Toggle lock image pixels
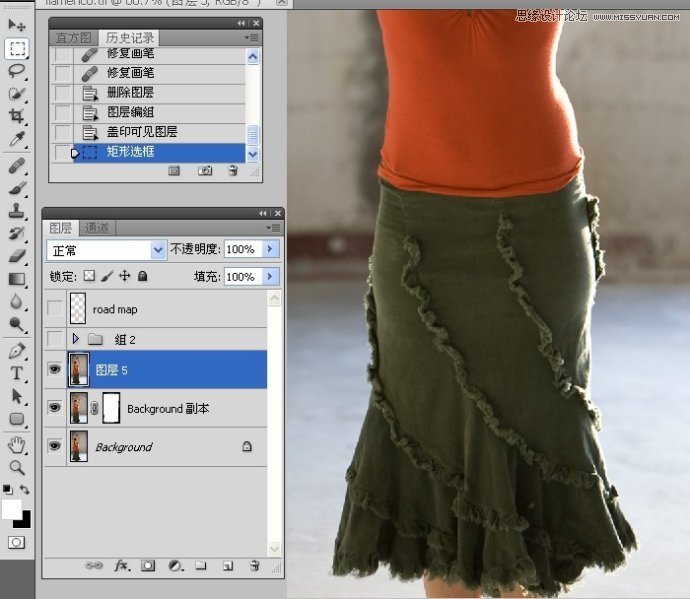 click(x=107, y=276)
